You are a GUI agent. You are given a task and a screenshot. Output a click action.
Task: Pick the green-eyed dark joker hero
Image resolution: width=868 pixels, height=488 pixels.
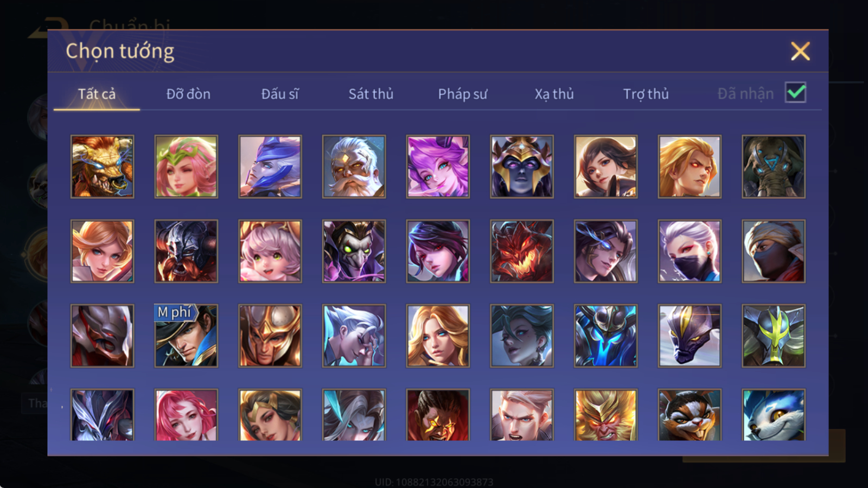pos(354,251)
